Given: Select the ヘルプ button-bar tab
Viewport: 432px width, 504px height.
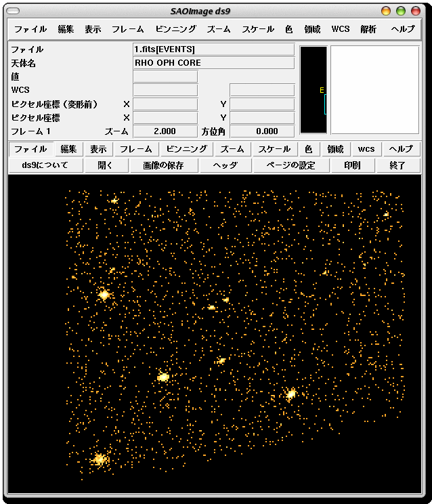Looking at the screenshot, I should [x=402, y=149].
